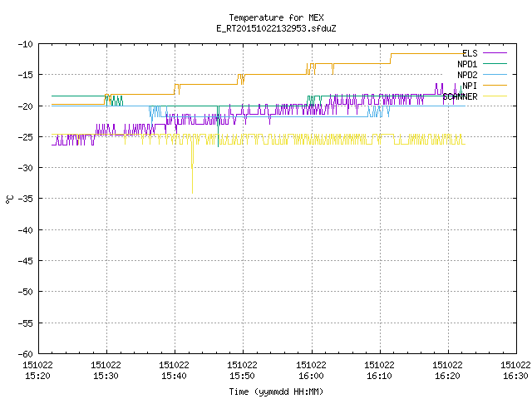The image size is (532, 399).
Task: Click the y-axis label '-60'
Action: click(26, 354)
